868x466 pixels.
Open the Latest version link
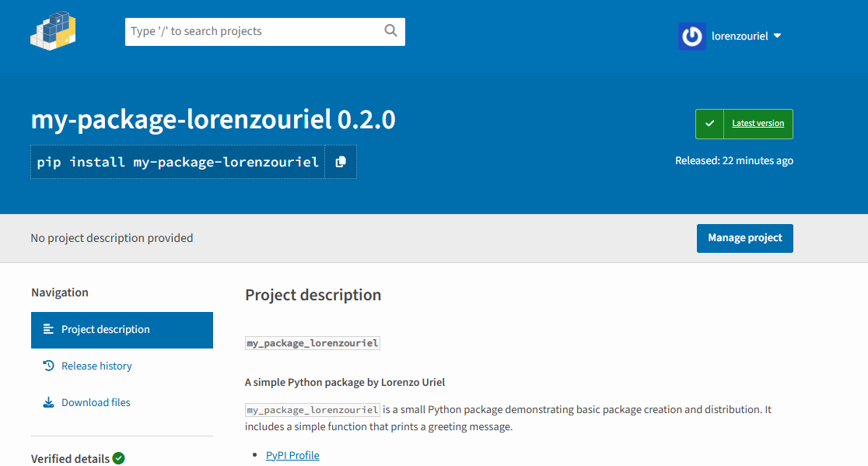click(x=758, y=123)
